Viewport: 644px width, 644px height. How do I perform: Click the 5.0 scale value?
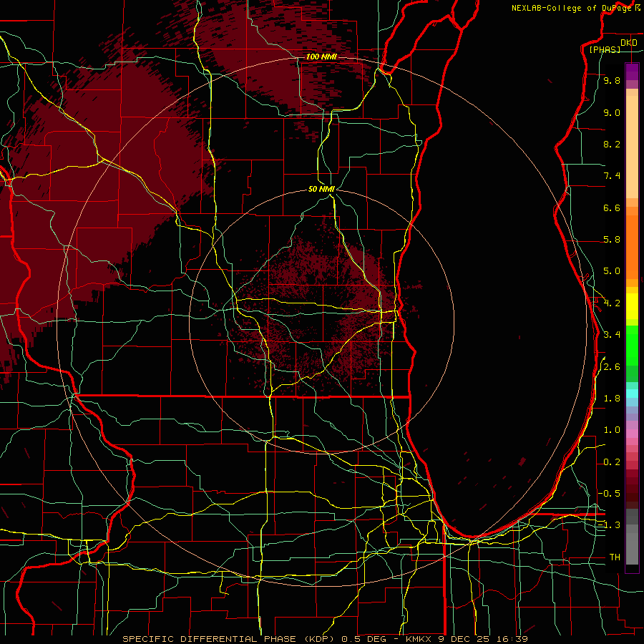click(x=612, y=271)
